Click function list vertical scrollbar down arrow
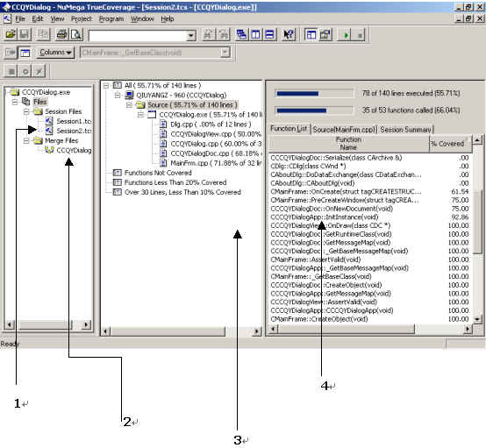 pos(477,318)
